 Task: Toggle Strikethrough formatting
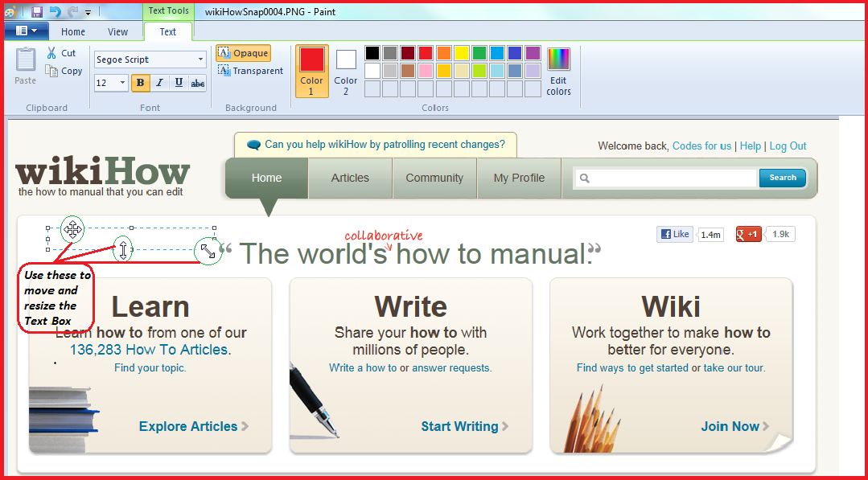[x=197, y=83]
